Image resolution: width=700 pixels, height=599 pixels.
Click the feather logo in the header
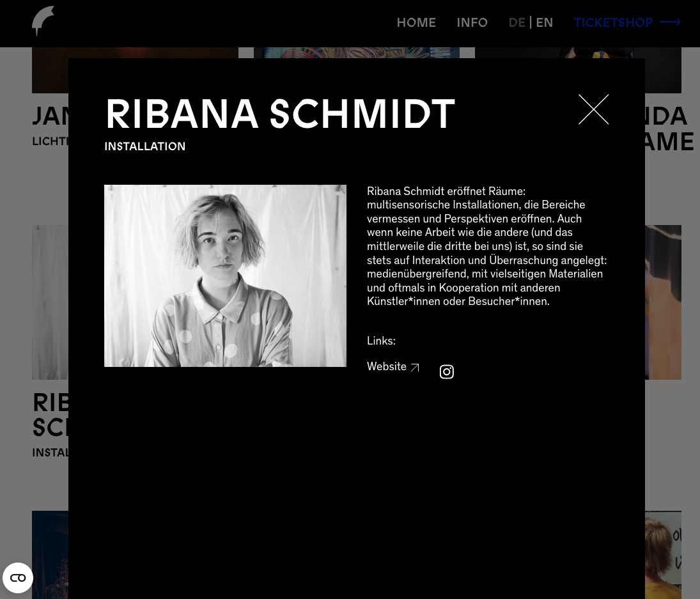43,22
